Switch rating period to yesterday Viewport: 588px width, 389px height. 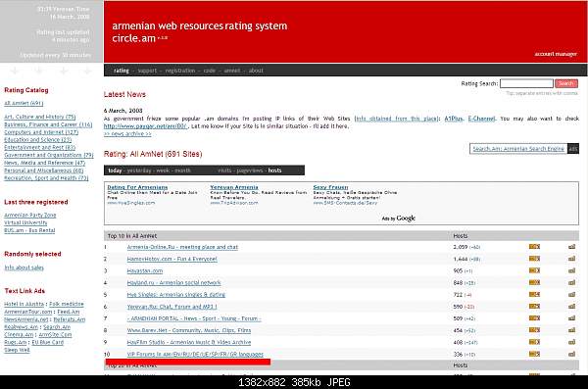point(139,170)
